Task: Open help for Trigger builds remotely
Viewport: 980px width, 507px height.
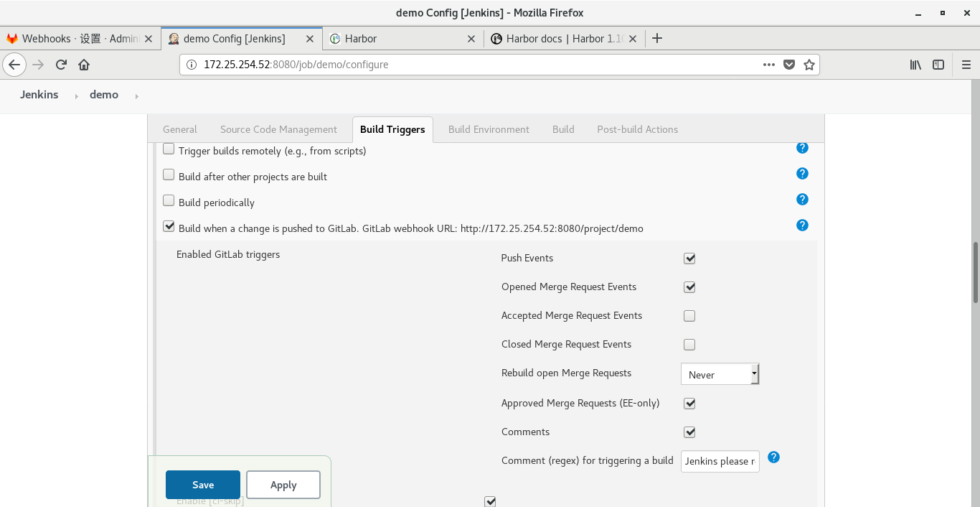Action: [x=802, y=148]
